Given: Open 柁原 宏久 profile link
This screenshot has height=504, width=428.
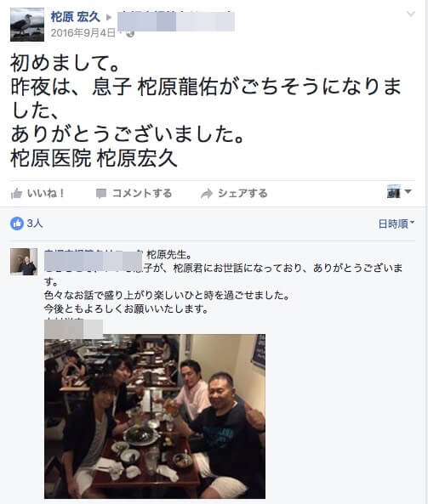Looking at the screenshot, I should coord(75,17).
